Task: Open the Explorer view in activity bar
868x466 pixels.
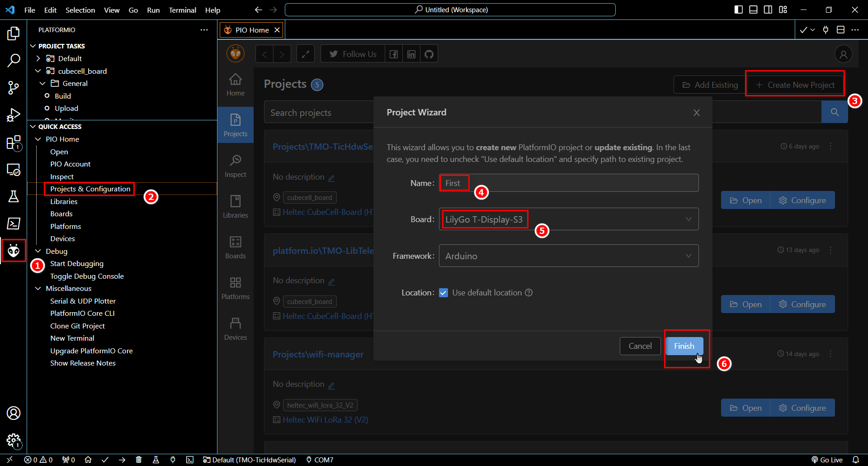Action: coord(14,33)
